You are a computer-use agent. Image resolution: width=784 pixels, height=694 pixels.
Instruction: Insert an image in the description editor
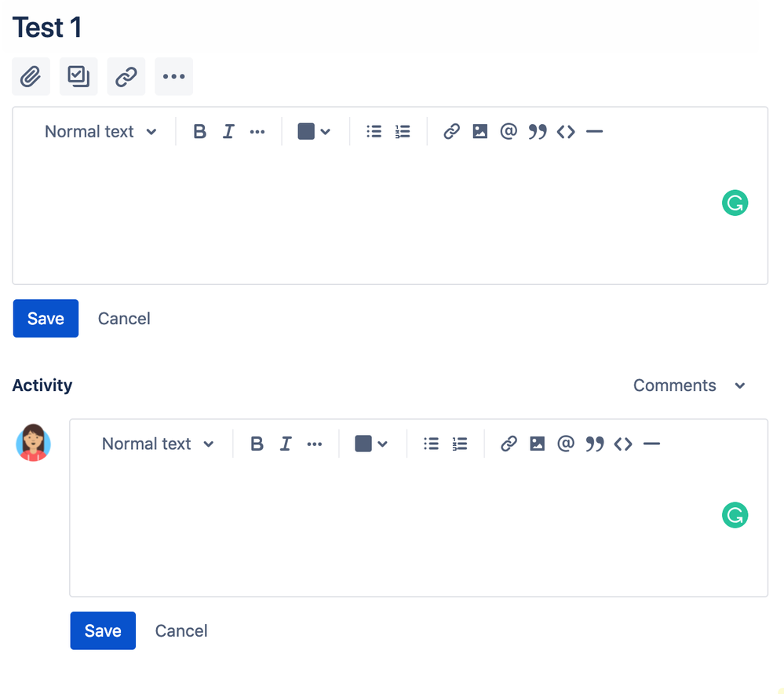pyautogui.click(x=480, y=131)
